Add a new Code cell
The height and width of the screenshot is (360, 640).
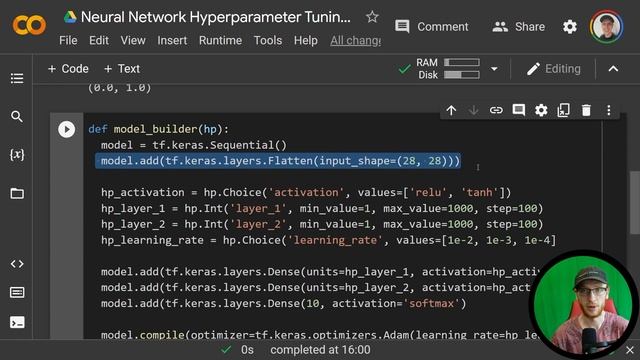tap(68, 69)
